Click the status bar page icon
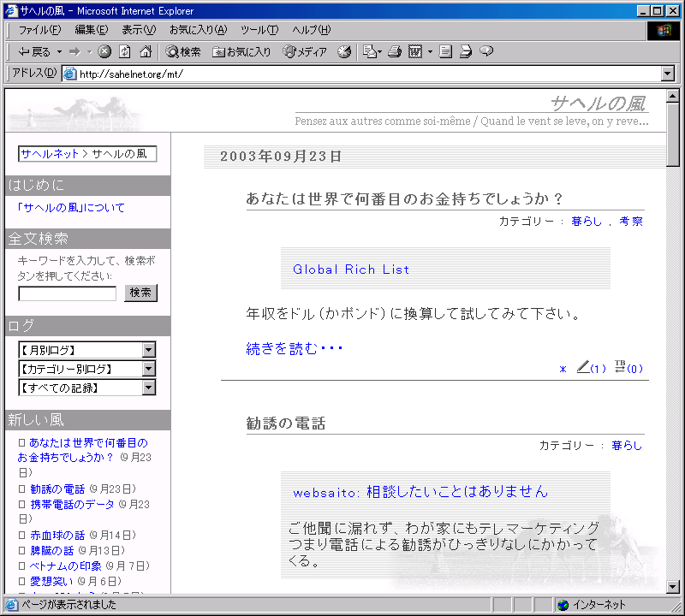 pyautogui.click(x=11, y=605)
